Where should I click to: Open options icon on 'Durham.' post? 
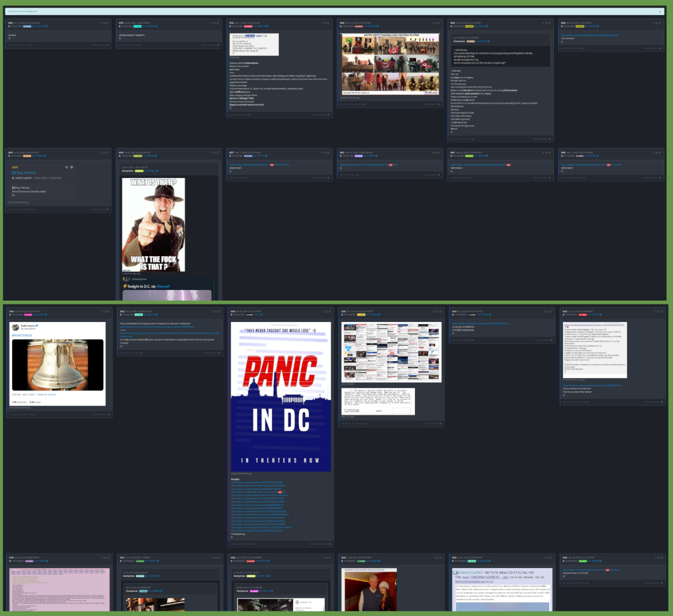107,23
